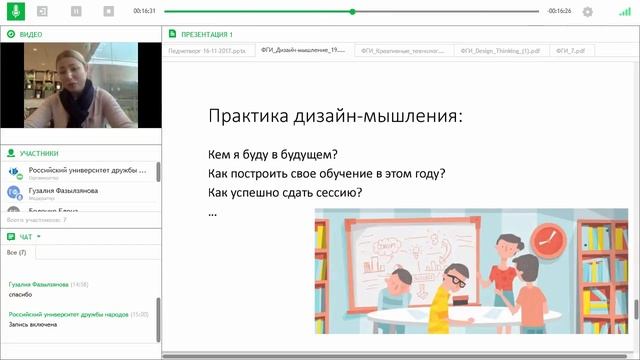Click avatar of Гузалия Фазылзянова
This screenshot has height=360, width=640.
click(14, 193)
